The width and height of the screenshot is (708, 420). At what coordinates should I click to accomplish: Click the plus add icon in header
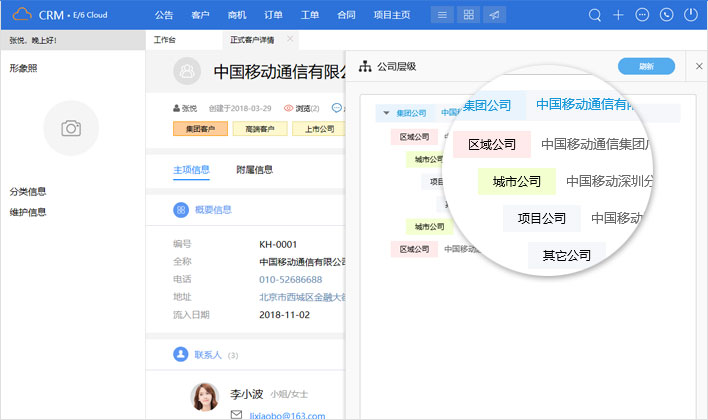618,15
